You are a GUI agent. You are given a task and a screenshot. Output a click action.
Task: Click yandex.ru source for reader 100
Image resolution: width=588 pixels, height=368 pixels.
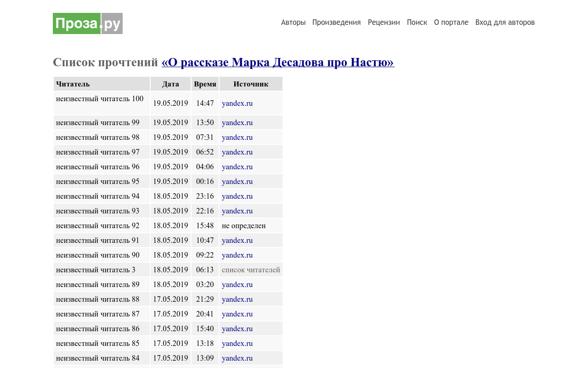237,103
